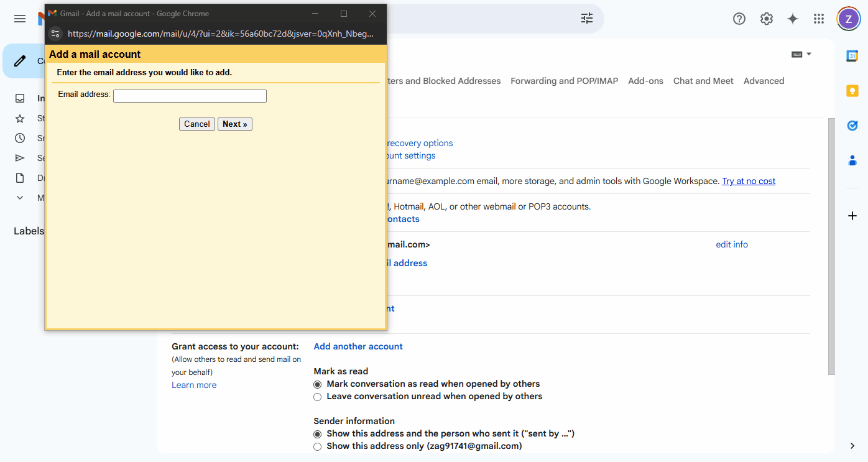The width and height of the screenshot is (868, 462).
Task: Open the Support help icon
Action: point(739,19)
